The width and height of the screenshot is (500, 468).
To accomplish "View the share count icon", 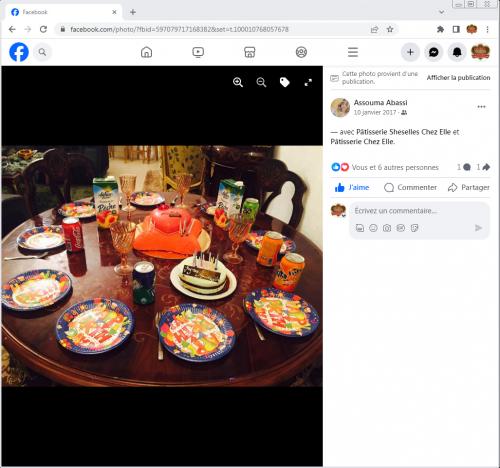I will [x=486, y=167].
